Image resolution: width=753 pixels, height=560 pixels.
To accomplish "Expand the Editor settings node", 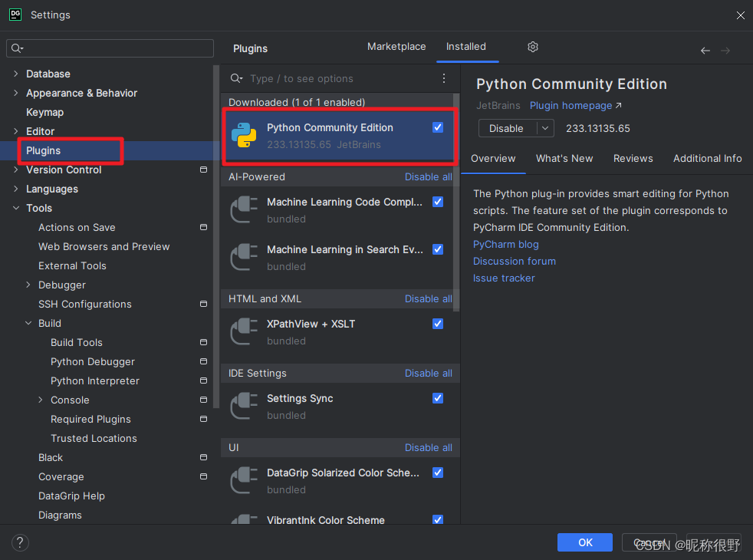I will 16,131.
